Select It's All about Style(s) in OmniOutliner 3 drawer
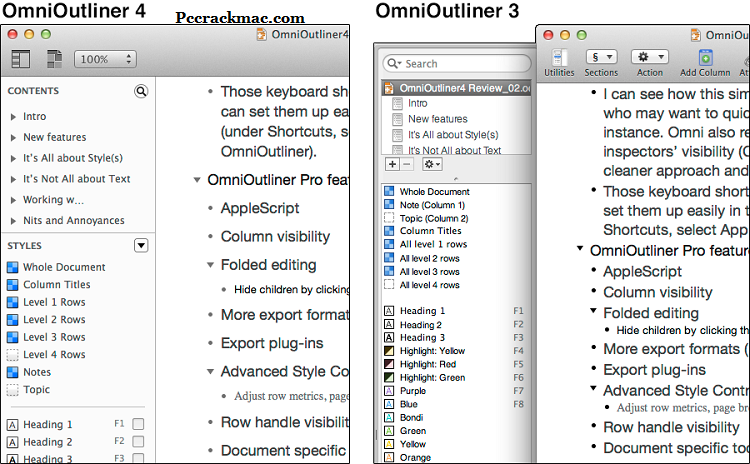The width and height of the screenshot is (750, 464). click(453, 135)
